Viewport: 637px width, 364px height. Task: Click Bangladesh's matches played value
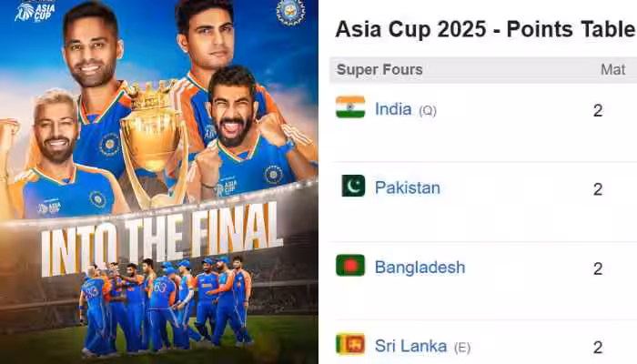point(598,268)
